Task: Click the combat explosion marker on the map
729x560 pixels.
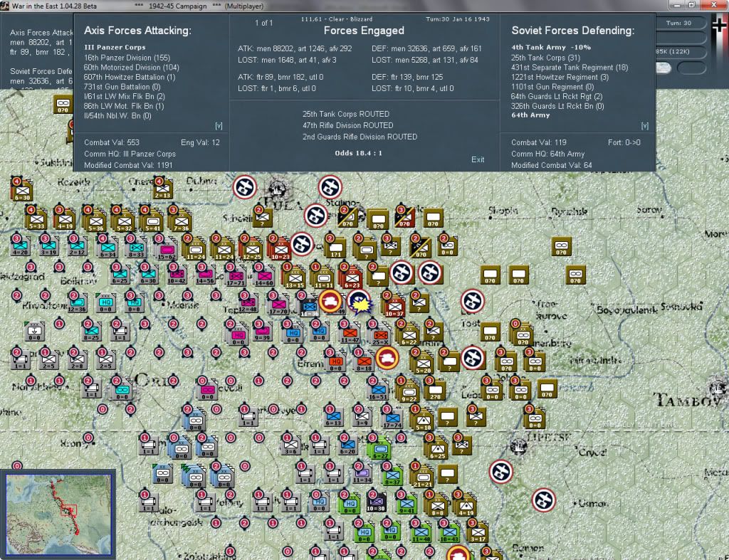Action: tap(359, 302)
